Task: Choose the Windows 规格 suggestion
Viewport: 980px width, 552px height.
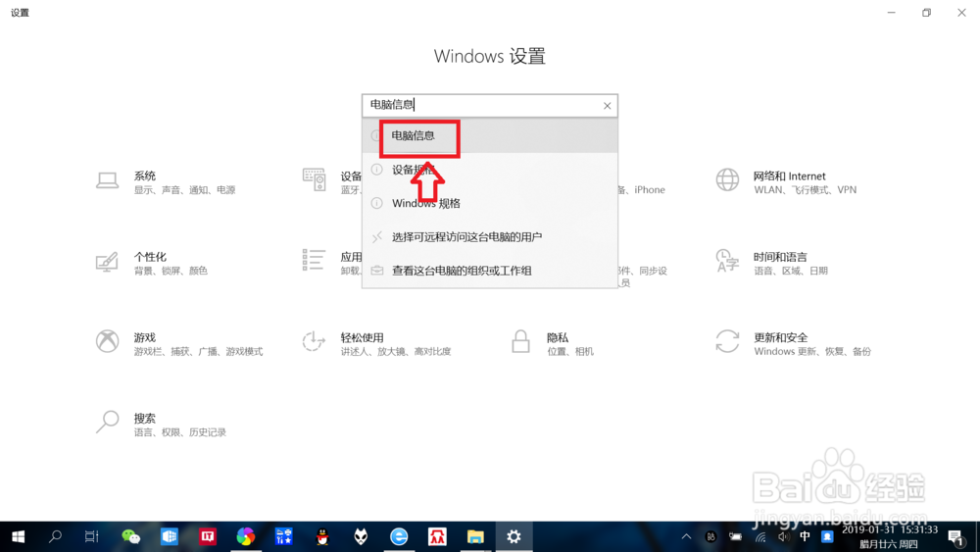Action: tap(489, 203)
